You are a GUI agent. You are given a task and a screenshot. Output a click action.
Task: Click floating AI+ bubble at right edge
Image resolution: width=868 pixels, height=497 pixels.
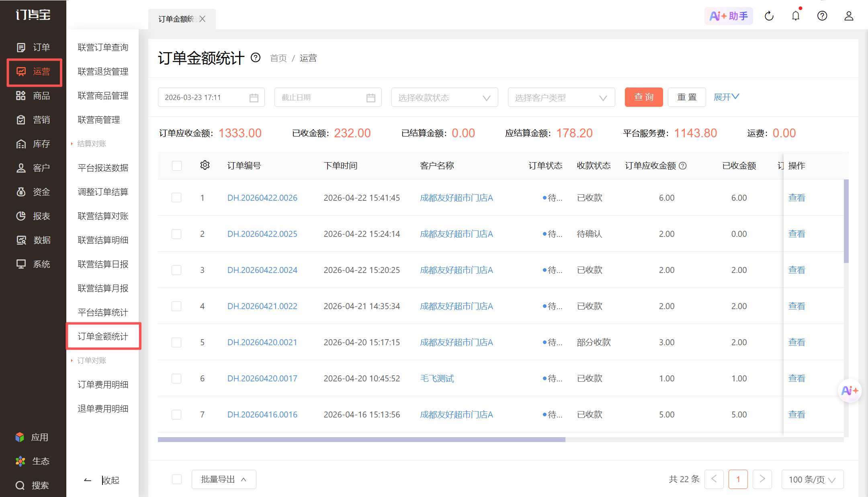tap(850, 390)
